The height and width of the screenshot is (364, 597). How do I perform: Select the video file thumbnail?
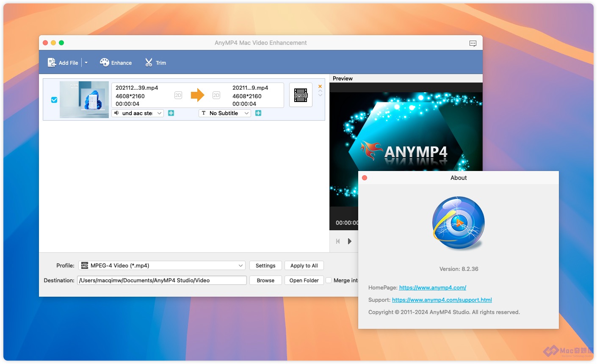tap(84, 99)
